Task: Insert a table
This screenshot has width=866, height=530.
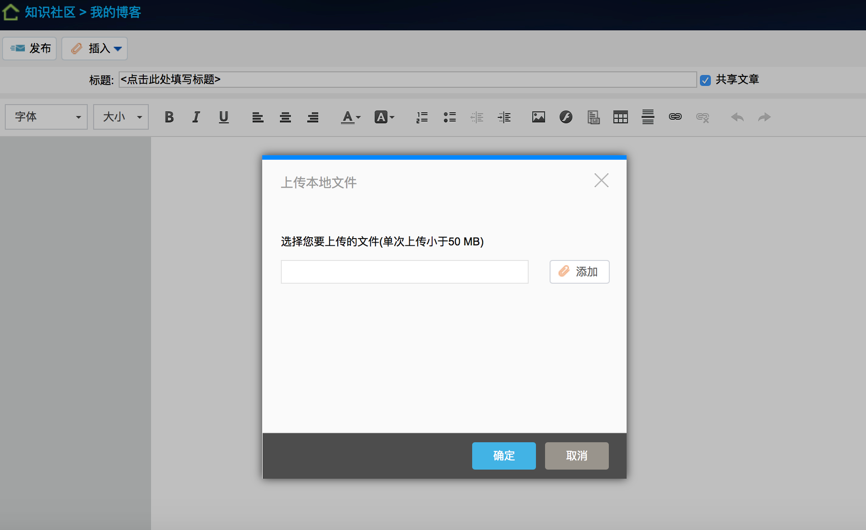Action: point(620,117)
